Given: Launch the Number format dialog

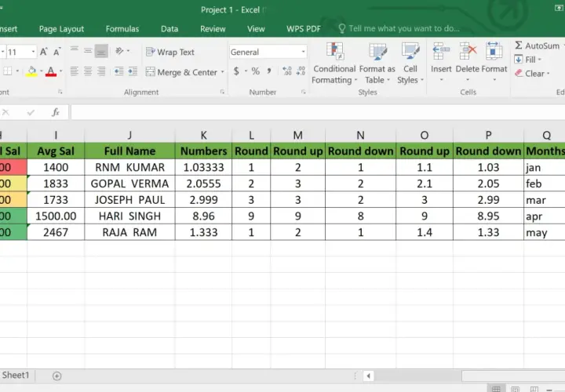Looking at the screenshot, I should coord(304,93).
